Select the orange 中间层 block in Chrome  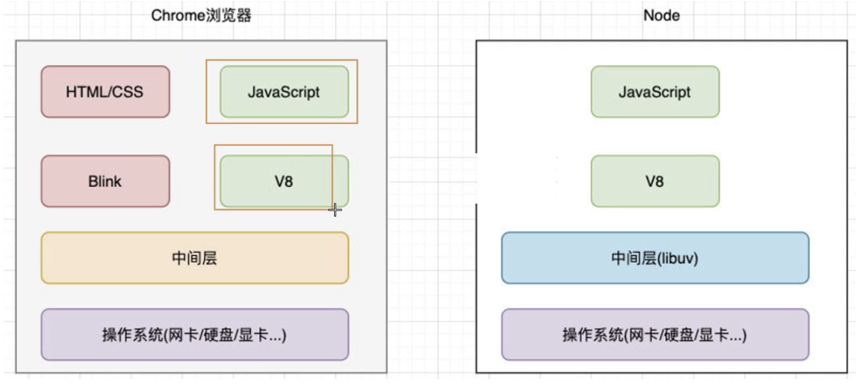pos(195,258)
